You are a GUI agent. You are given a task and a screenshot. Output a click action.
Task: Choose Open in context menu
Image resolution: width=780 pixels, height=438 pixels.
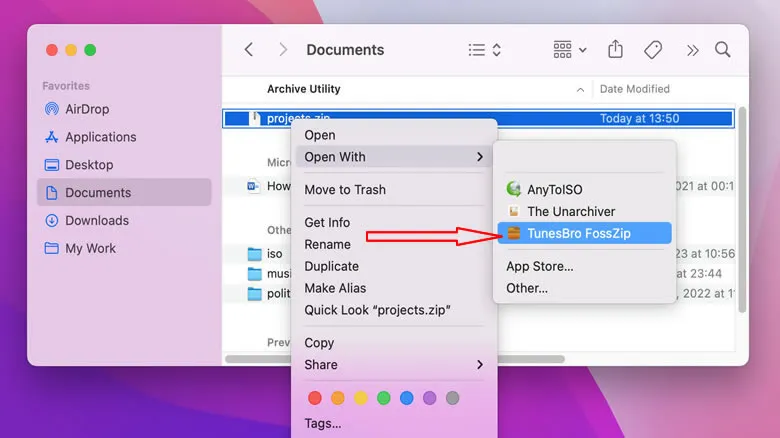coord(394,135)
